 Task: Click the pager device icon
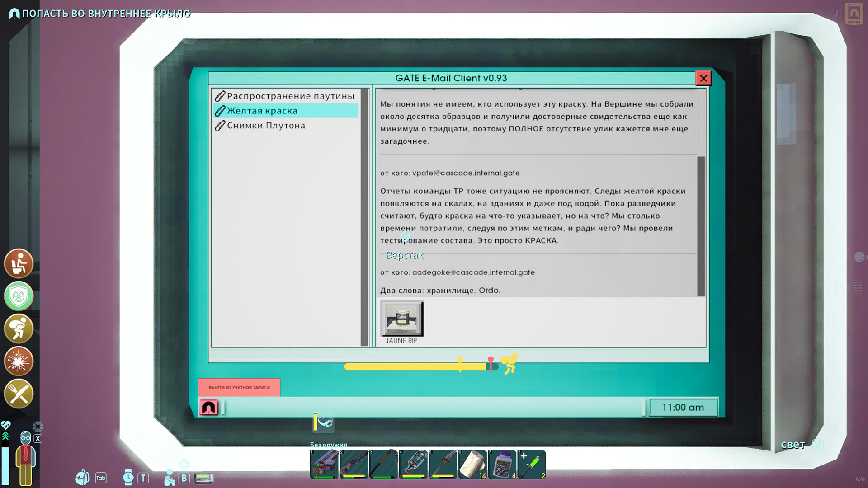tap(204, 478)
